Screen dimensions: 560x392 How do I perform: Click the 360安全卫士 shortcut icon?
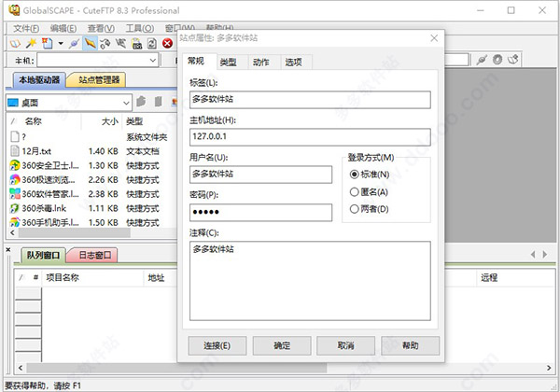click(x=15, y=165)
